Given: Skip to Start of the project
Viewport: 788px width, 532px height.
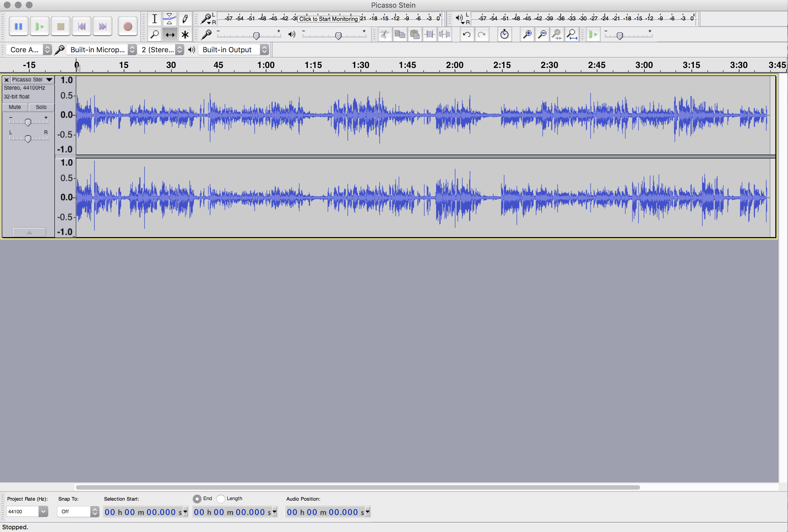Looking at the screenshot, I should coord(82,26).
